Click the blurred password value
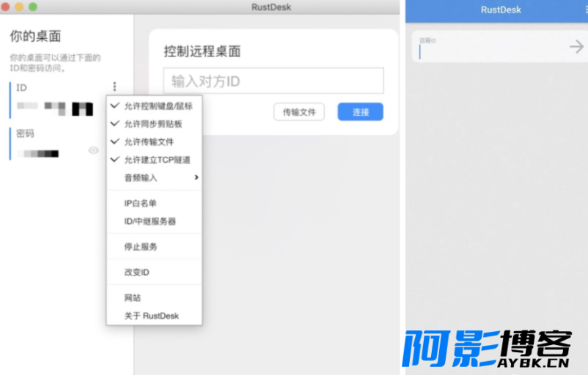Image resolution: width=588 pixels, height=375 pixels. pyautogui.click(x=39, y=154)
